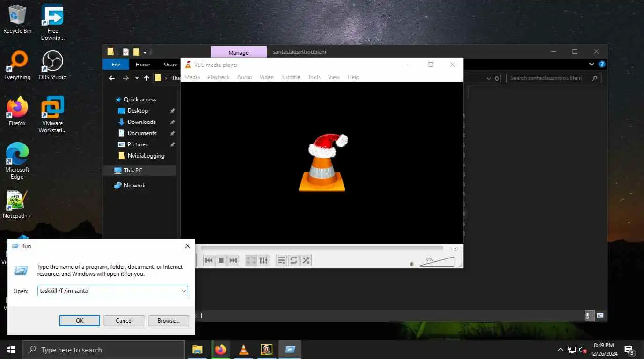This screenshot has height=359, width=644.
Task: Select This PC in navigation pane
Action: pos(133,171)
